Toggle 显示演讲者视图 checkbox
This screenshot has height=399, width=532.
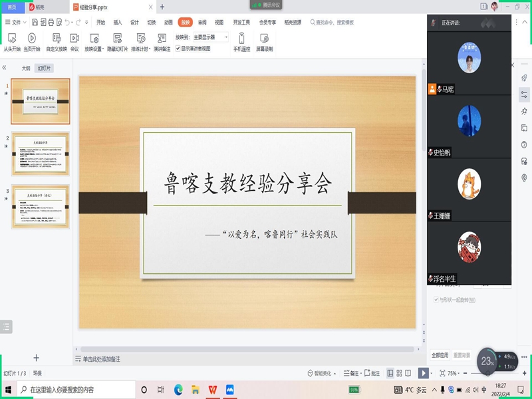(178, 49)
